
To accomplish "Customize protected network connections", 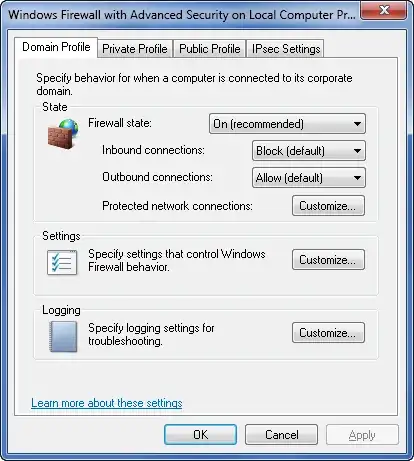I will pos(328,206).
